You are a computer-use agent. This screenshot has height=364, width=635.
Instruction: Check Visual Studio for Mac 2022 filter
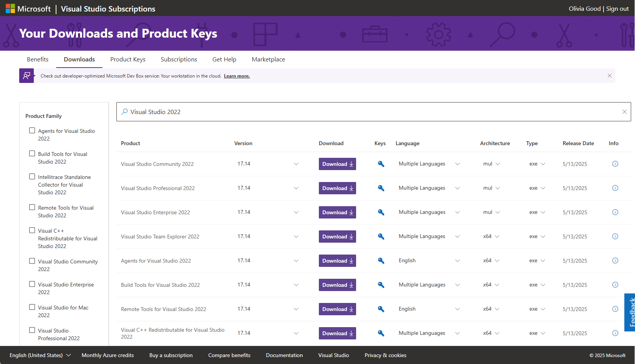pos(32,307)
